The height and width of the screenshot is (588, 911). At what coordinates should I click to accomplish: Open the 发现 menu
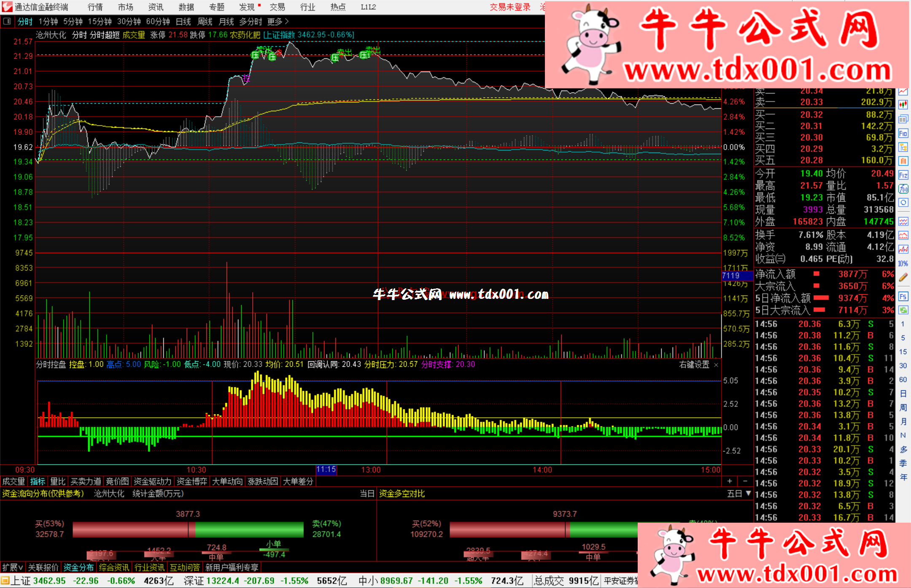(x=247, y=7)
